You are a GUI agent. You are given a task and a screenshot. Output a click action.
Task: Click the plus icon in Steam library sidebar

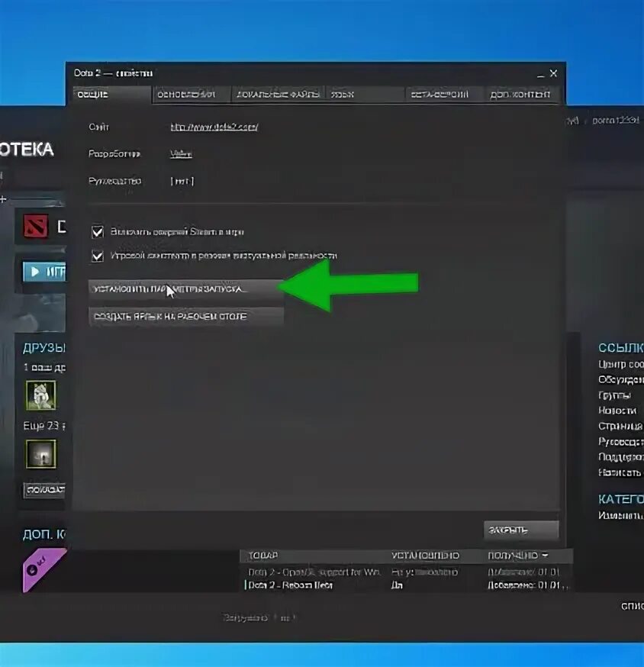[x=3, y=198]
